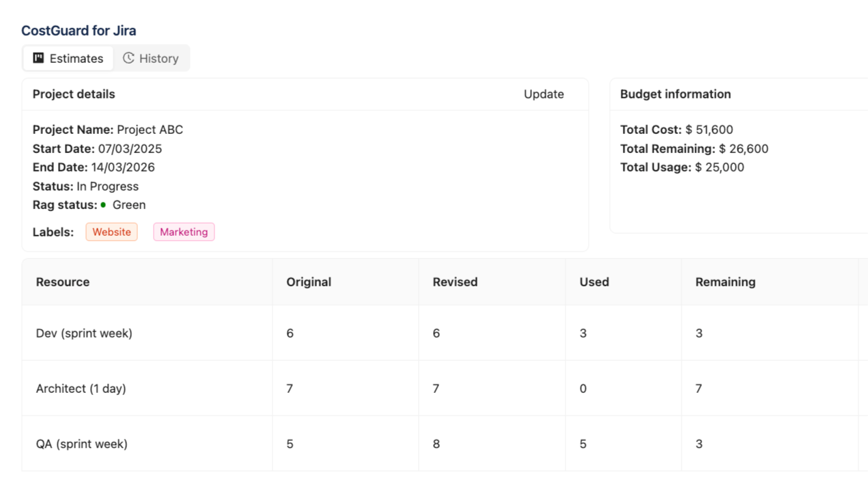Image resolution: width=868 pixels, height=494 pixels.
Task: Select the Architect (1 day) row
Action: tap(81, 389)
